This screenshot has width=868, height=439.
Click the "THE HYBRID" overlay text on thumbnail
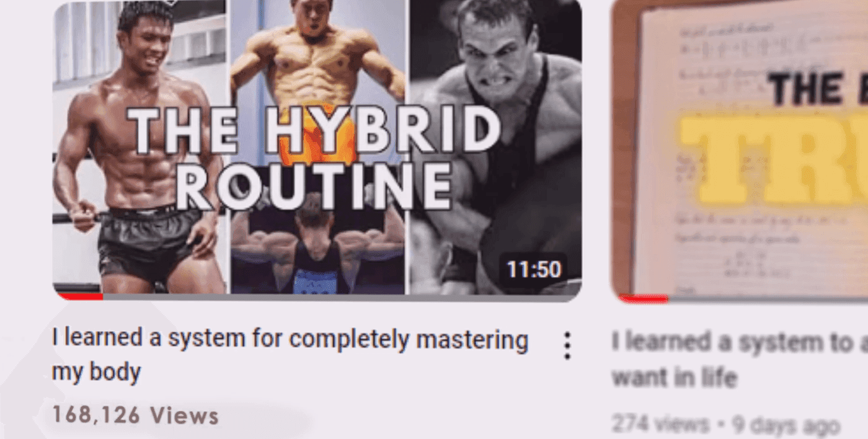[x=314, y=130]
